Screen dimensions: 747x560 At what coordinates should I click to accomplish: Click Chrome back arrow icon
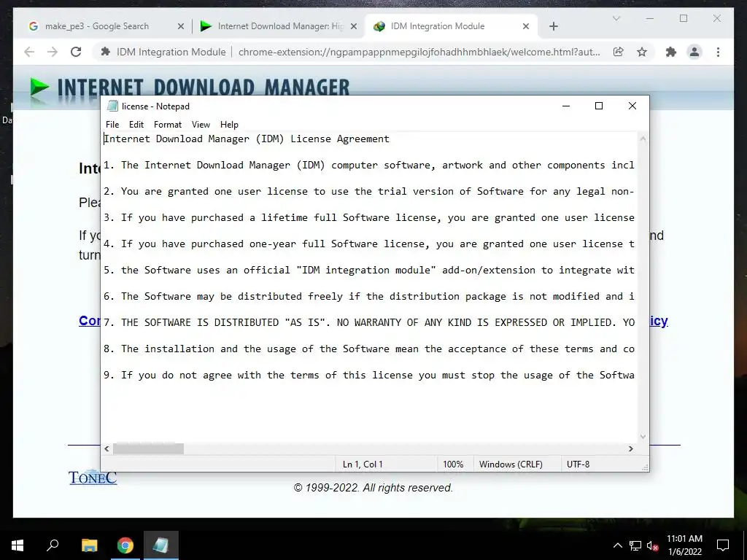click(29, 52)
